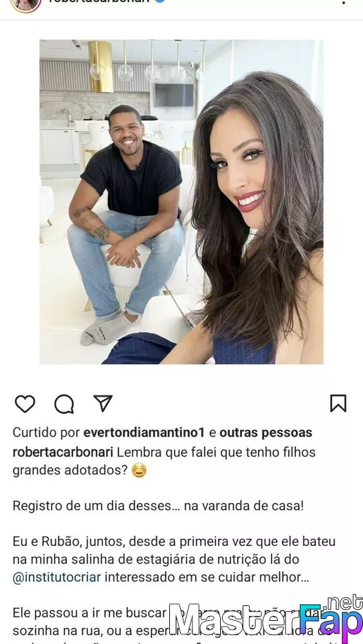Image resolution: width=363 pixels, height=644 pixels.
Task: Open the three-dot more options menu
Action: click(343, 2)
